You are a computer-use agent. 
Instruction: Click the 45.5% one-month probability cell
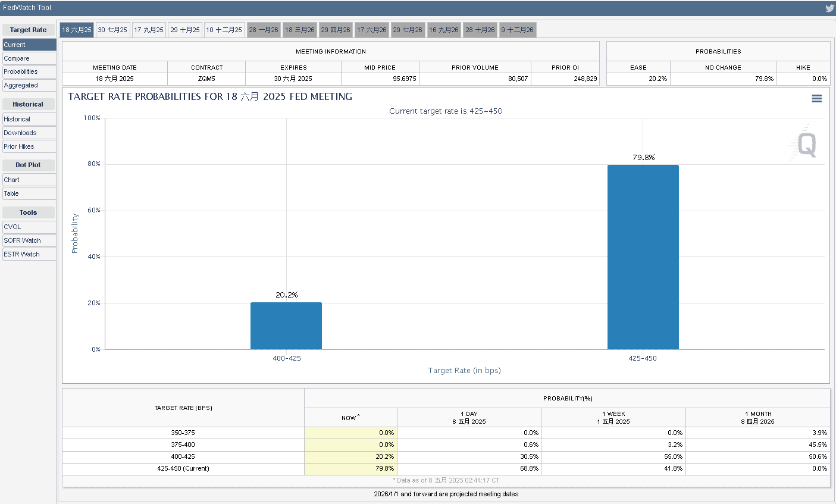coord(758,444)
